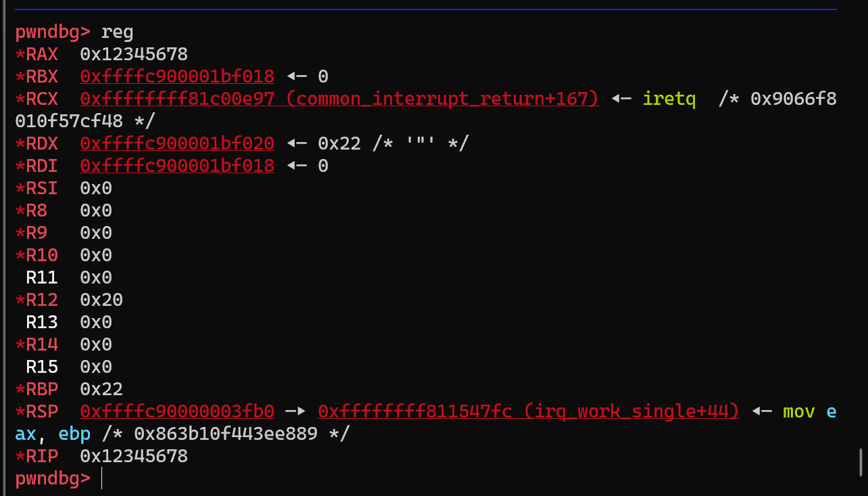Click the terminal scrollbar thumb
The image size is (868, 496).
click(x=861, y=463)
